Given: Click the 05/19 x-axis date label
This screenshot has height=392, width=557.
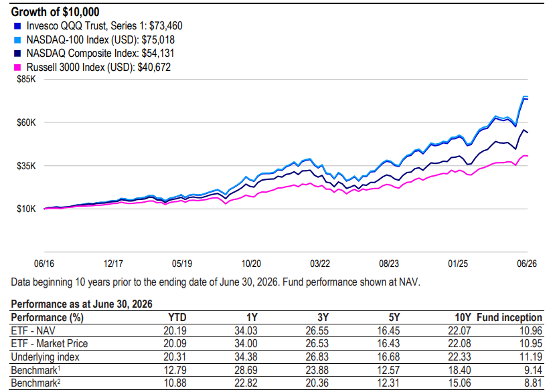Looking at the screenshot, I should pyautogui.click(x=182, y=264).
